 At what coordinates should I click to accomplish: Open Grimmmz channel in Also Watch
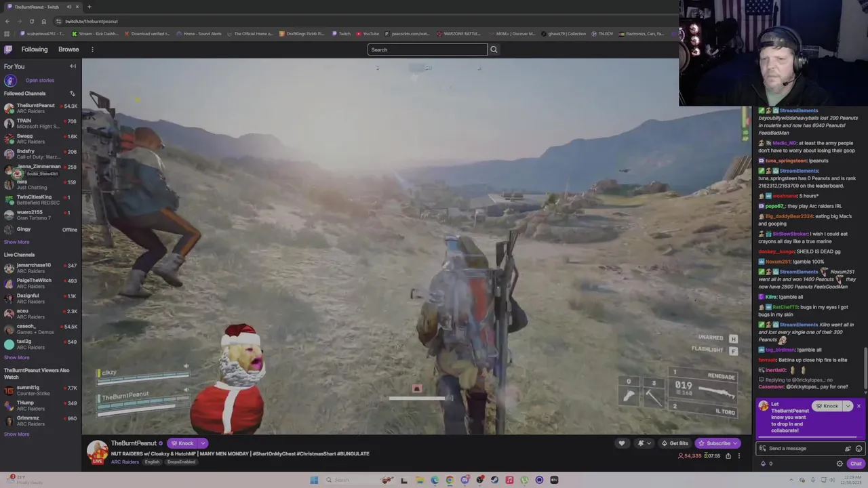coord(41,421)
